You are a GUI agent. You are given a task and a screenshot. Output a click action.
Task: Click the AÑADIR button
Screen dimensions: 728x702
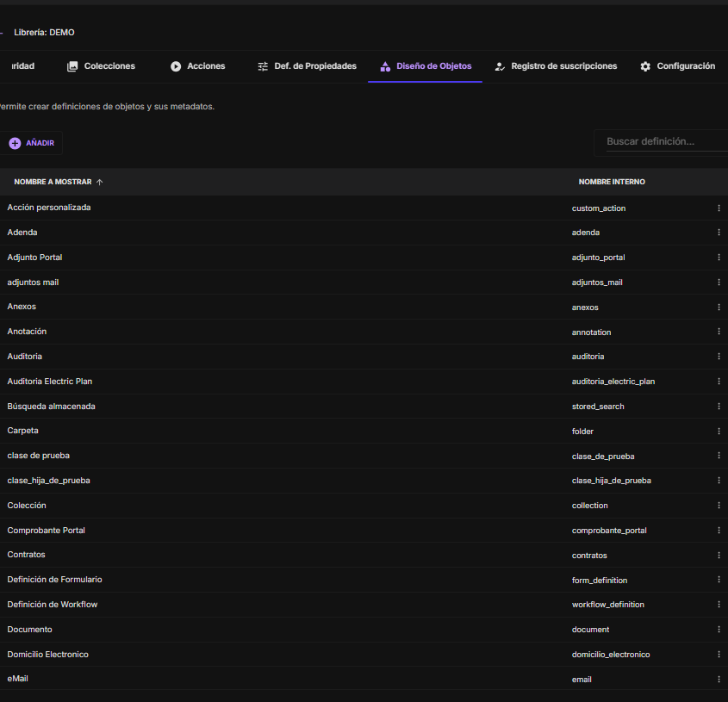tap(31, 143)
